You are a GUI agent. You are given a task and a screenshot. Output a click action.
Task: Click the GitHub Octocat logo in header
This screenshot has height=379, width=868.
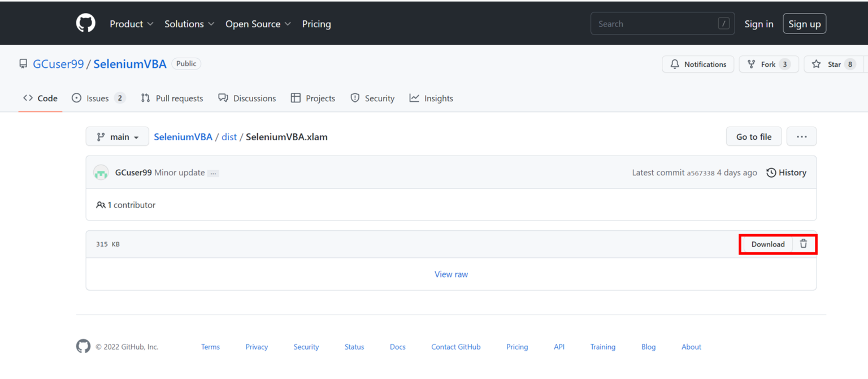(86, 23)
